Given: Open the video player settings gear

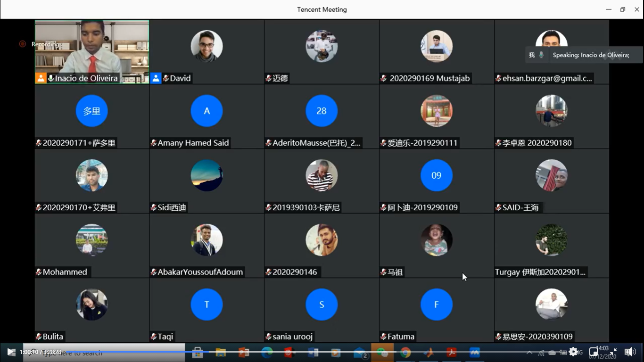Looking at the screenshot, I should 573,352.
